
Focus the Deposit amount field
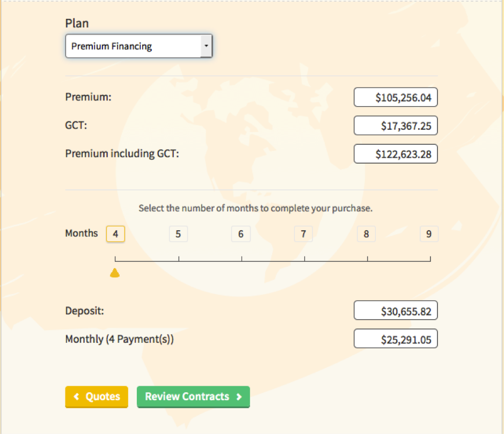(396, 311)
